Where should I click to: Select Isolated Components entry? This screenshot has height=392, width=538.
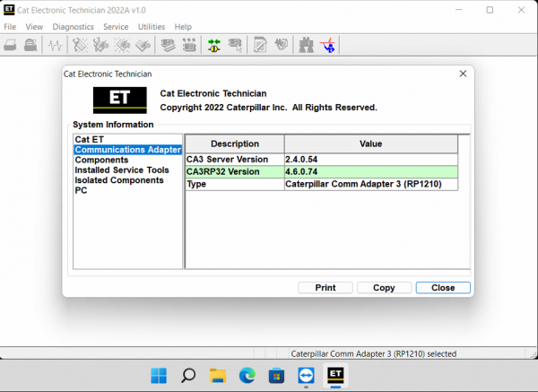[119, 180]
